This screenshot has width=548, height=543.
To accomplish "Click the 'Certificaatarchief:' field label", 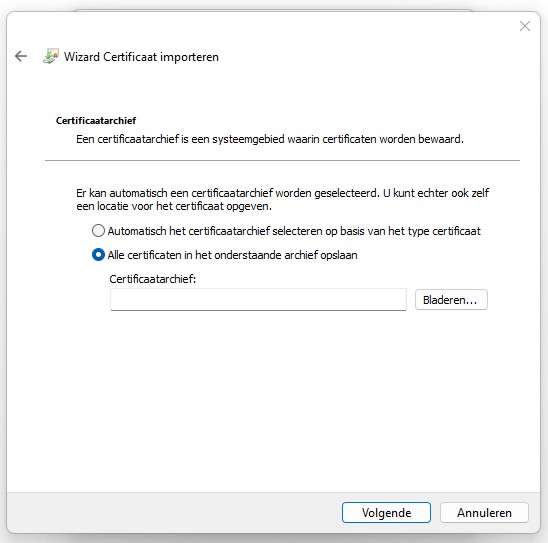I will pos(153,279).
